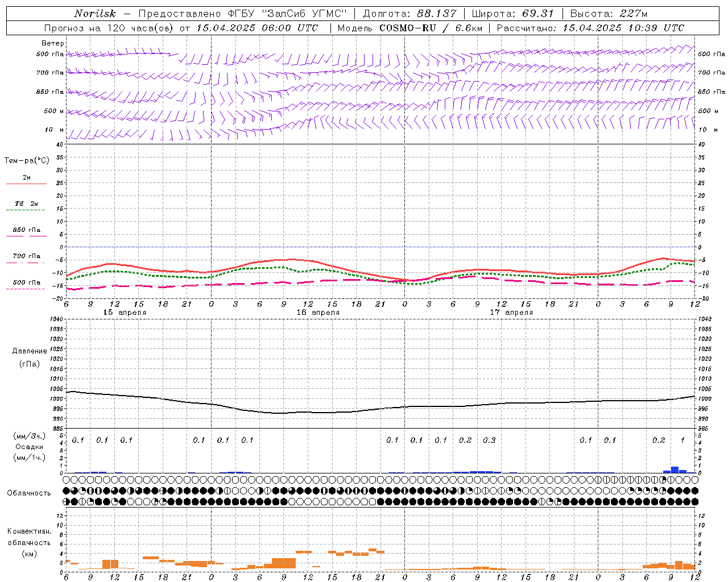Click the (мм/1ч.) hourly precipitation label
This screenshot has height=582, width=728.
pyautogui.click(x=29, y=458)
